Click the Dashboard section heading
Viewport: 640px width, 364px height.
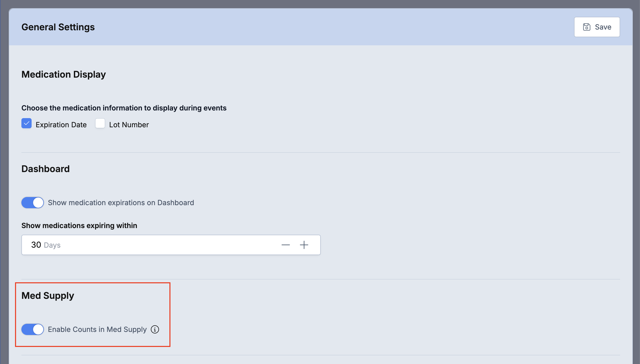click(x=45, y=169)
